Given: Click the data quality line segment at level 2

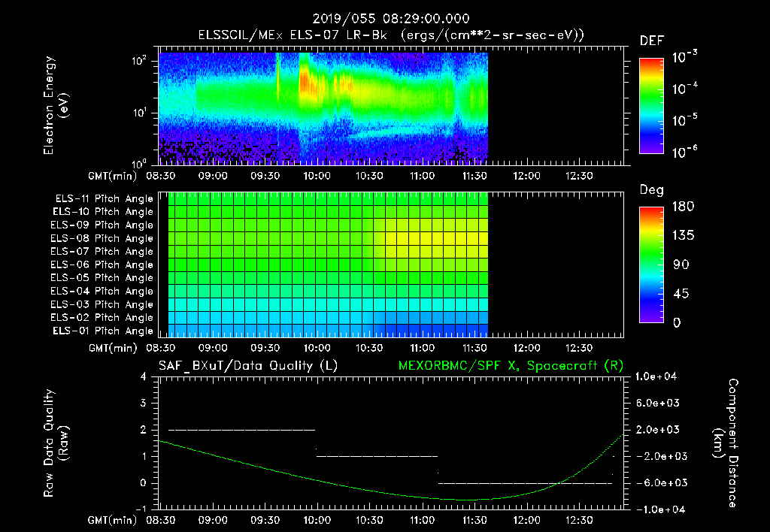Looking at the screenshot, I should 241,430.
